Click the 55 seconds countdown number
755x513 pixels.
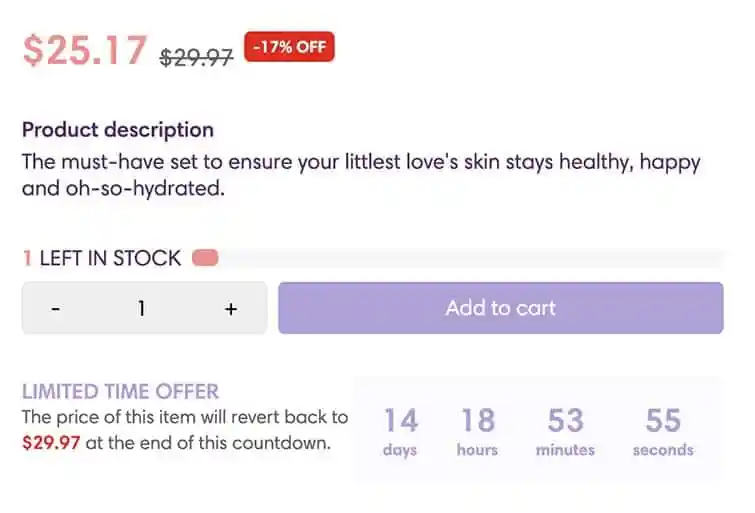pos(662,420)
